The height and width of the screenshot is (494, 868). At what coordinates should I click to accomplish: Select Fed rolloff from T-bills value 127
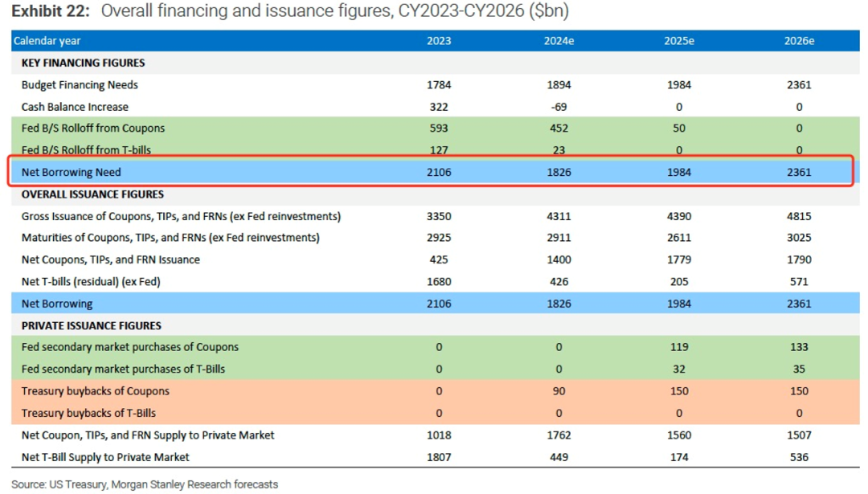(439, 150)
